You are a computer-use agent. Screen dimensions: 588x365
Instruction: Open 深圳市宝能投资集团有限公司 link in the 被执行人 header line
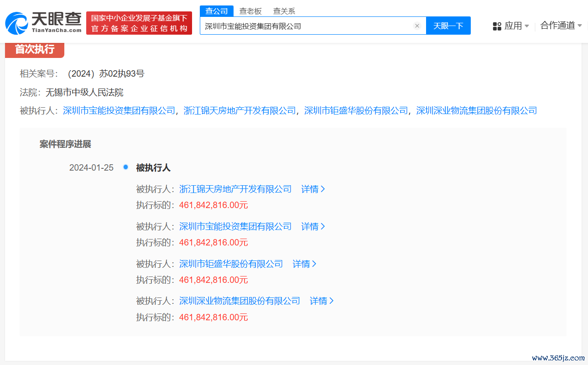coord(119,110)
